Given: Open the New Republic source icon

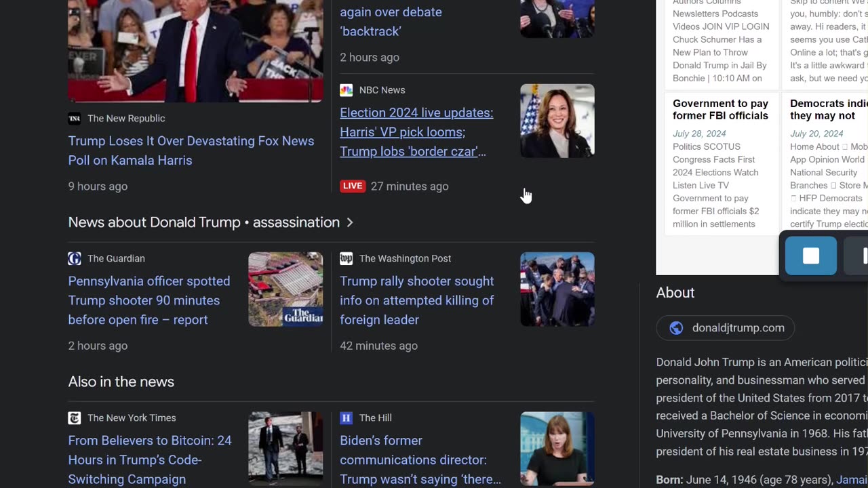Looking at the screenshot, I should 75,119.
